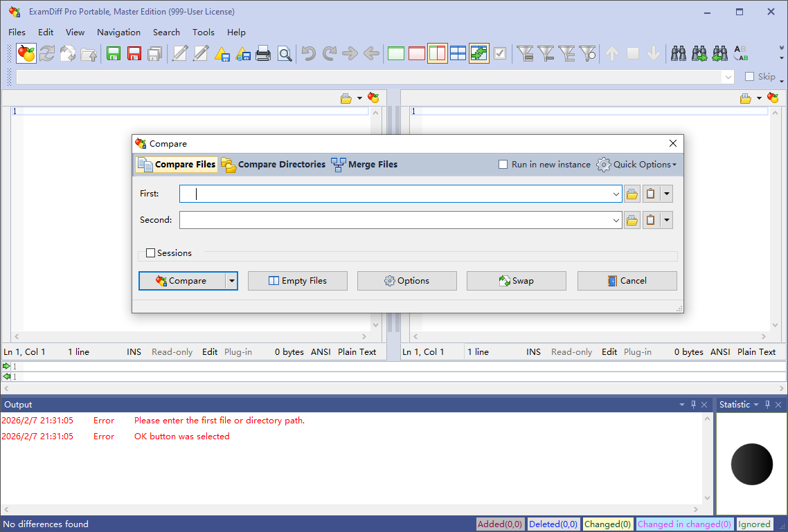Click the Empty Files button
The image size is (788, 532).
(x=298, y=281)
